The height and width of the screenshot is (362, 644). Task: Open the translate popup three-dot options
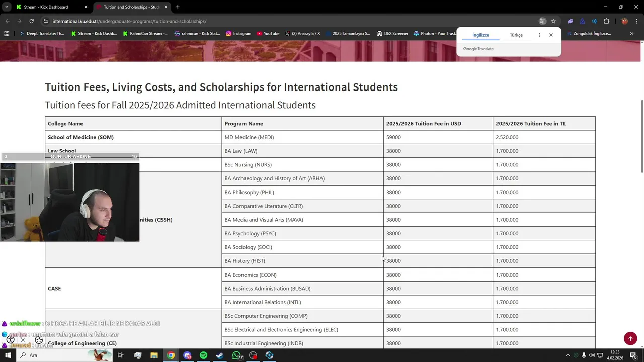pos(540,35)
